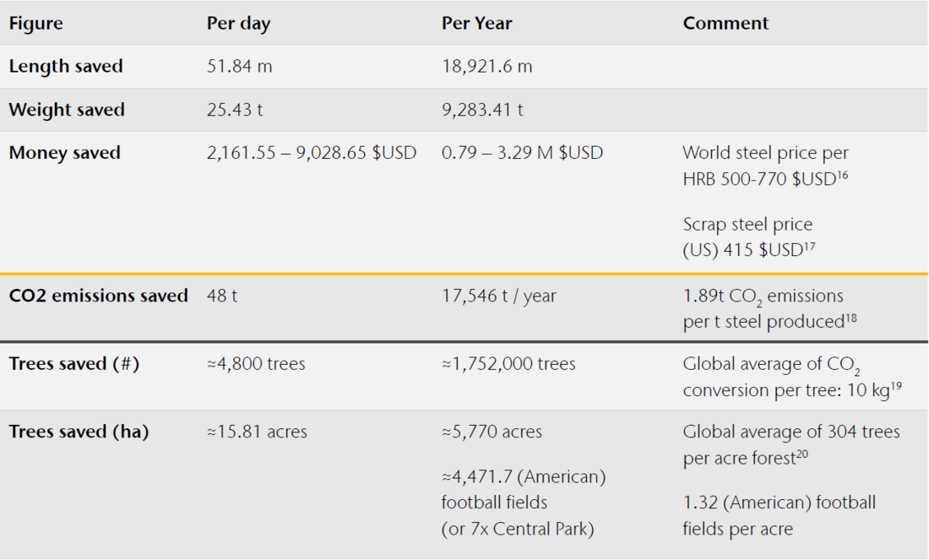Select the 'CO2 emissions saved' row label
Screen dimensions: 929x560
(x=98, y=296)
